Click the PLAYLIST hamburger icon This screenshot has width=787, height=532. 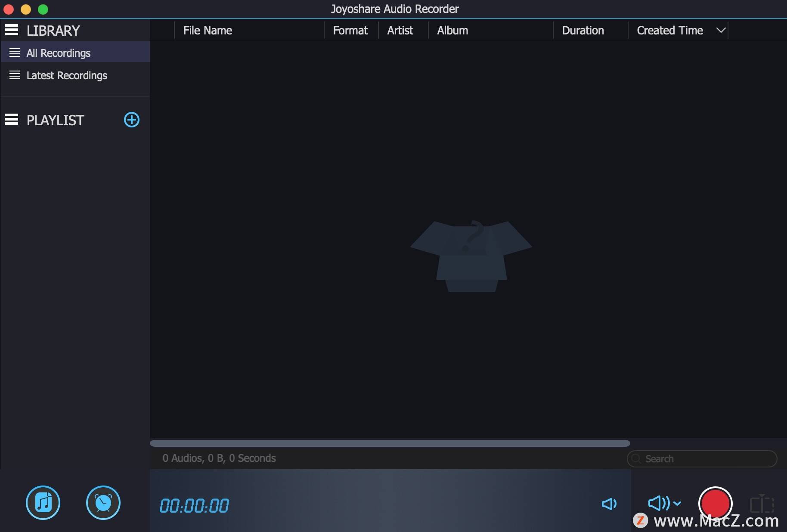(x=12, y=120)
